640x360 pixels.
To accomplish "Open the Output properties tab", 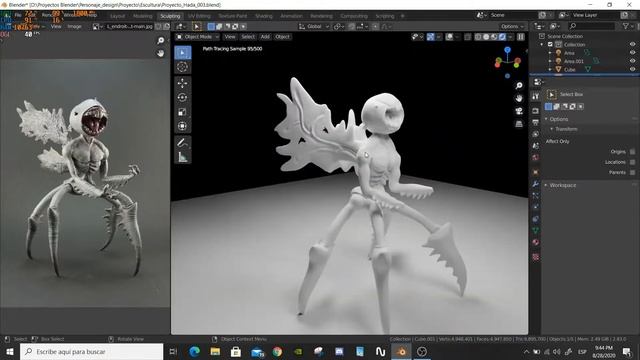I will click(x=536, y=122).
